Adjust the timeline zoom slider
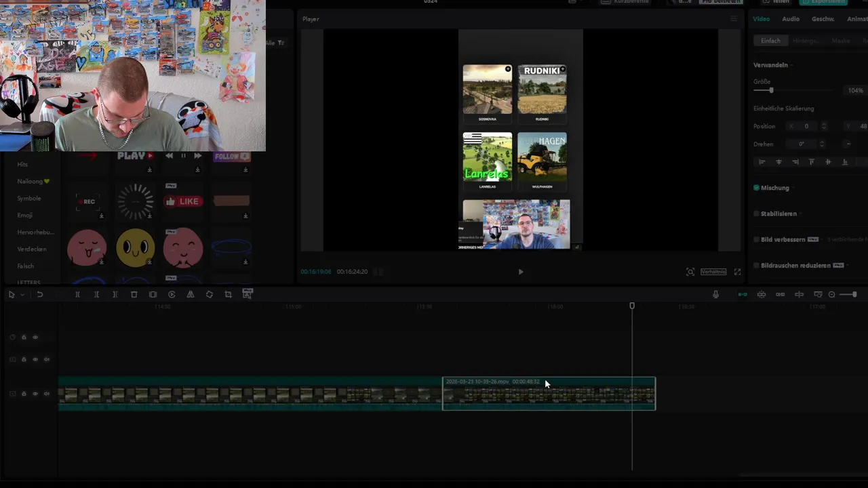Screen dimensions: 868x488 [x=848, y=294]
